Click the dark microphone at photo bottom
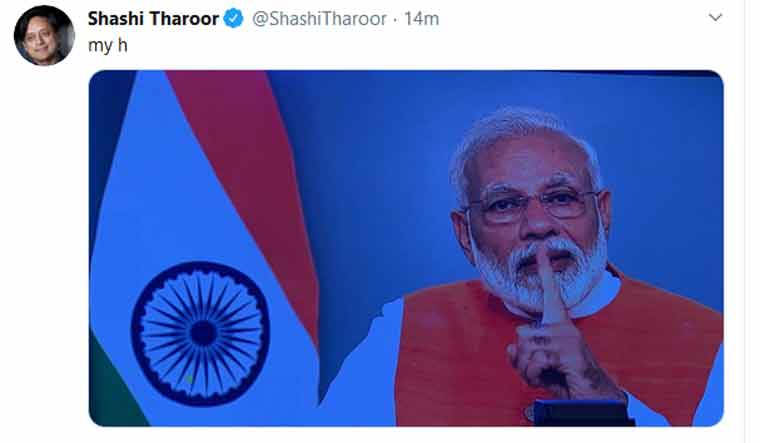Image resolution: width=760 pixels, height=443 pixels. point(582,413)
